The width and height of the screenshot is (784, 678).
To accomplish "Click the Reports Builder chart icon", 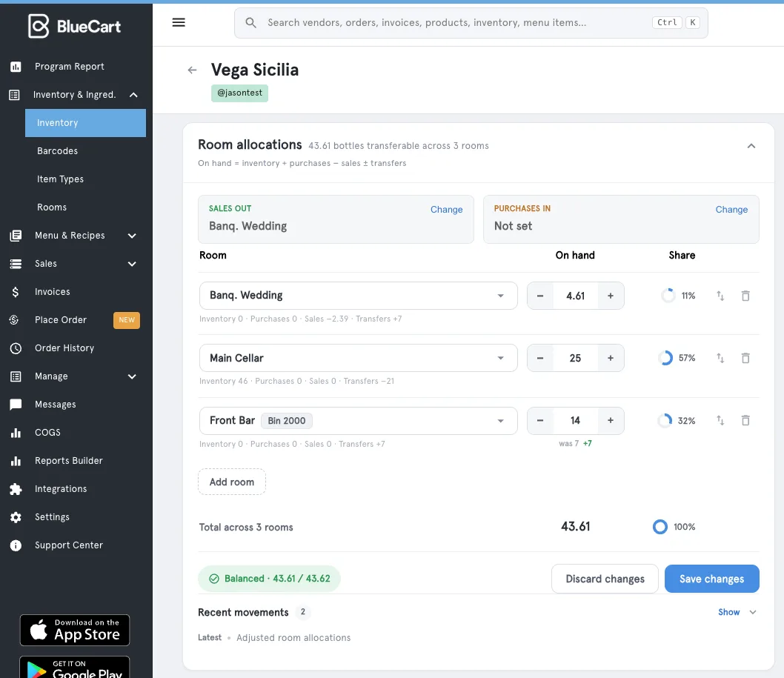I will pyautogui.click(x=16, y=461).
